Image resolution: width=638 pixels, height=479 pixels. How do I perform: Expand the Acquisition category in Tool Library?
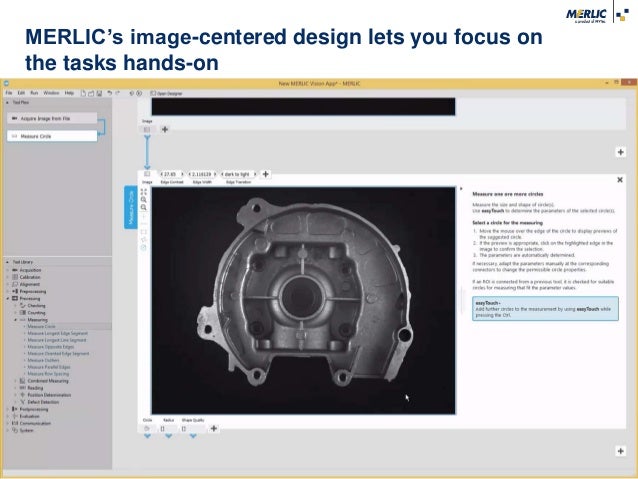9,269
